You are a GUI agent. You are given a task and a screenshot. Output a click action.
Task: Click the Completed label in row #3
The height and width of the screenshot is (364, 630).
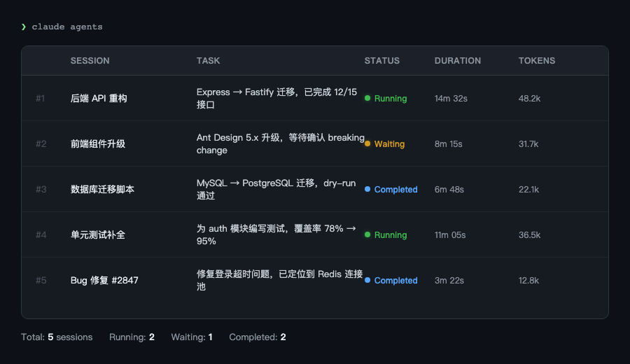click(395, 189)
